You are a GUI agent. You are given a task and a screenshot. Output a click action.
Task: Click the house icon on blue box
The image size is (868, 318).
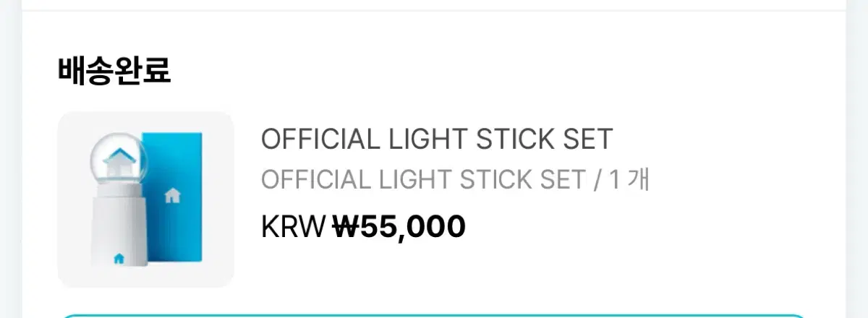coord(172,195)
